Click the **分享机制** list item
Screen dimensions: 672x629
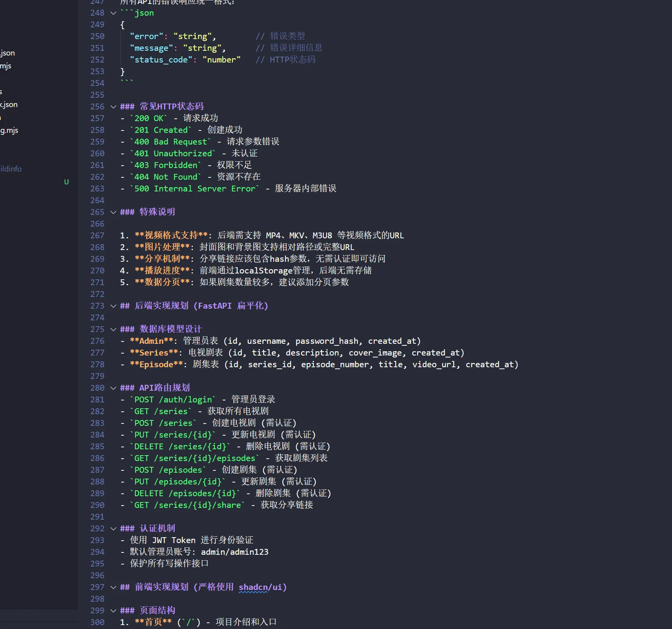(253, 259)
